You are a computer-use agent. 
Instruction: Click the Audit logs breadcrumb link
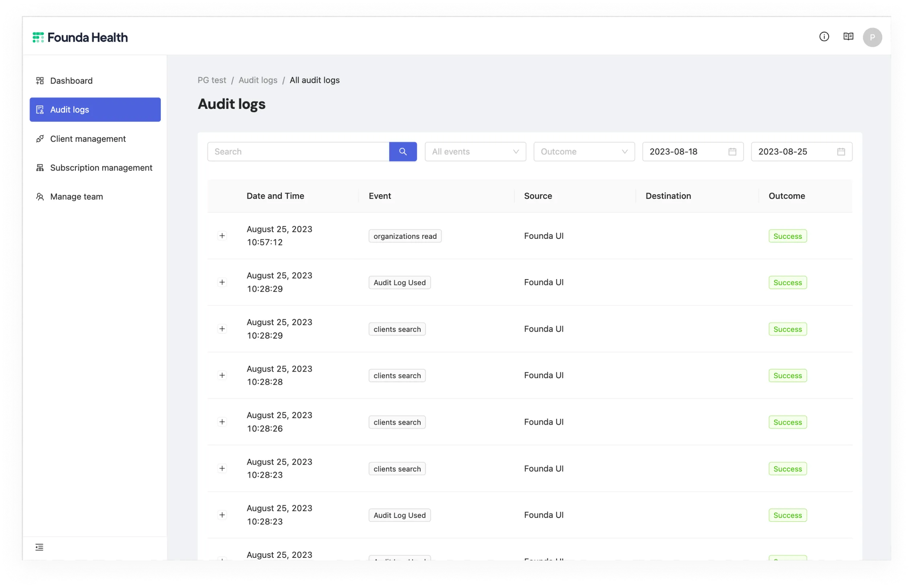coord(258,80)
